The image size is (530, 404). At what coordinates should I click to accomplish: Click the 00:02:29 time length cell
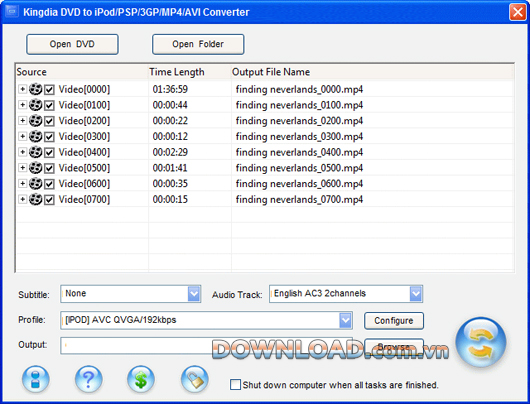[170, 152]
